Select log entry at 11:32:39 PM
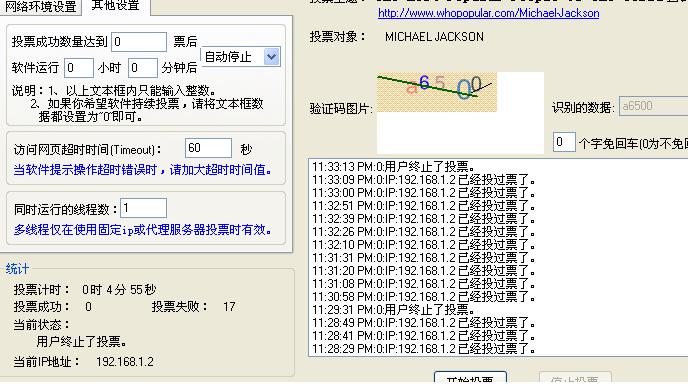Image resolution: width=688 pixels, height=384 pixels. pyautogui.click(x=424, y=219)
